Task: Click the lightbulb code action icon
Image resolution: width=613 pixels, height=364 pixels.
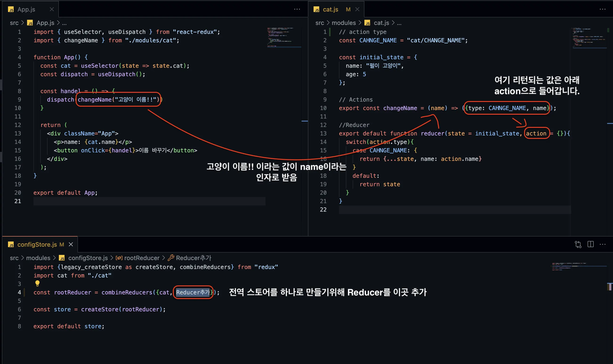Action: point(37,283)
